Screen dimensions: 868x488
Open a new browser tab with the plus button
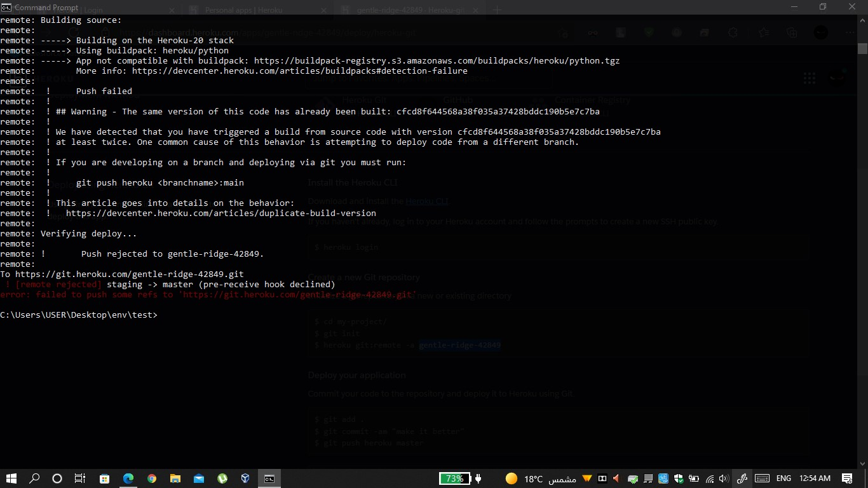pyautogui.click(x=498, y=10)
